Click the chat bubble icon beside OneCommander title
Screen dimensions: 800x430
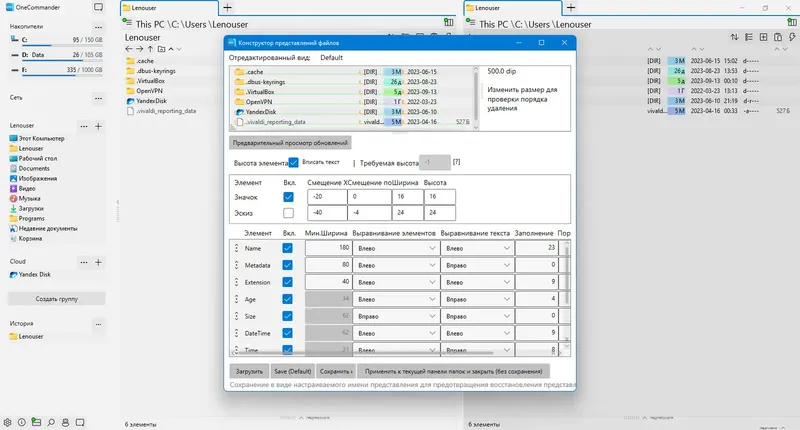[x=98, y=8]
